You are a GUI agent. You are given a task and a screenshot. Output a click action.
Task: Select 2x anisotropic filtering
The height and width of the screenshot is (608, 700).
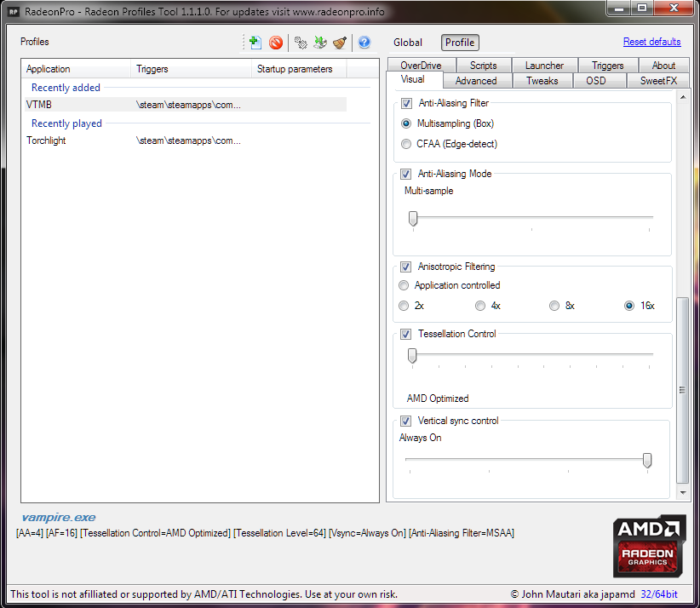click(x=404, y=306)
